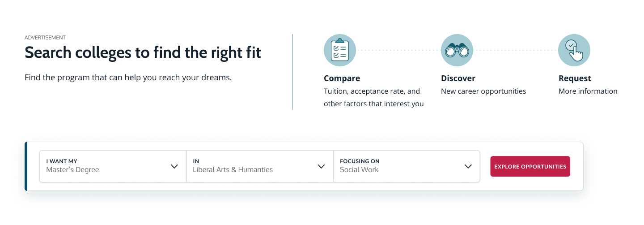Click the "Find the program" subtitle text
Screen dimensions: 644x225
coord(128,78)
